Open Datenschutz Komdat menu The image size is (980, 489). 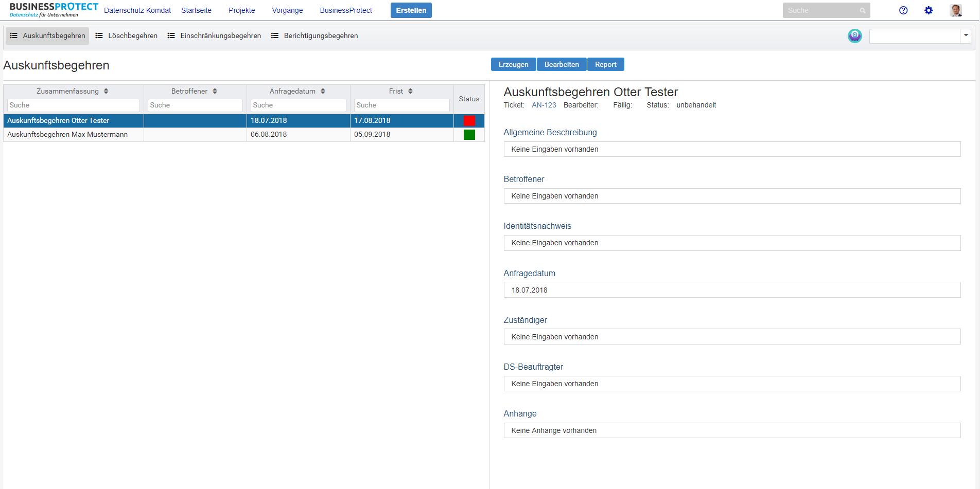point(137,10)
